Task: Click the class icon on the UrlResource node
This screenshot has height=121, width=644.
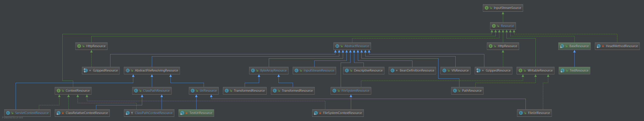Action: 193,91
